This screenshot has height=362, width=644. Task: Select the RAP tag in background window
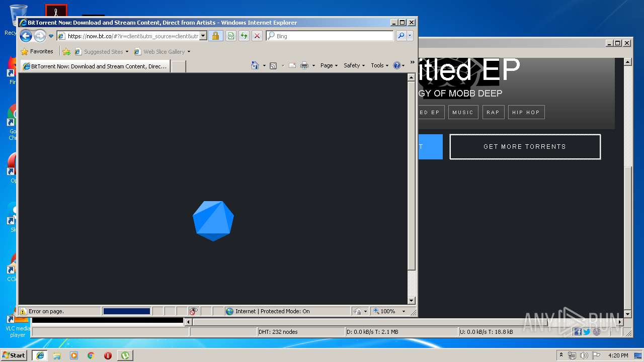493,112
